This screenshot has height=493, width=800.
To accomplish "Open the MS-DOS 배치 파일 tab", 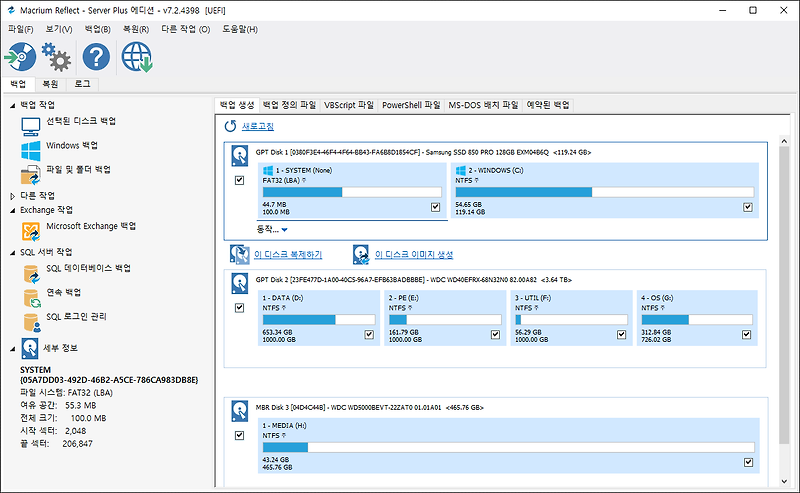I will 483,105.
